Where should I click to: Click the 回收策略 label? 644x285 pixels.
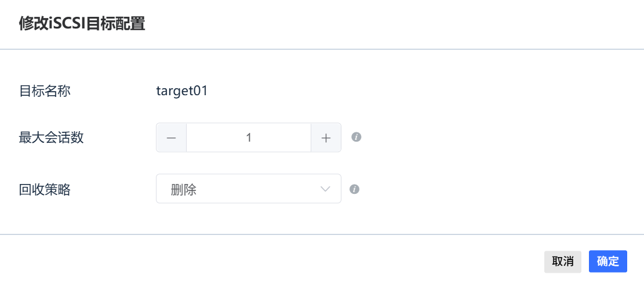(45, 189)
